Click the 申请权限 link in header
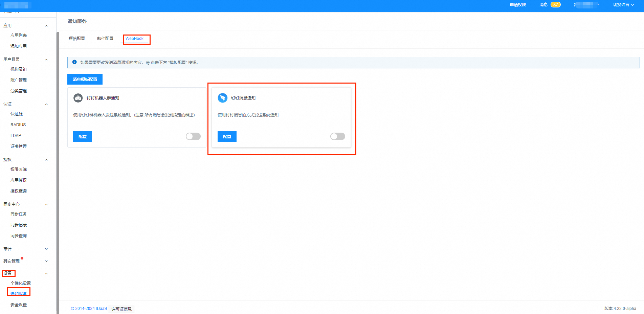The image size is (644, 314). [518, 5]
